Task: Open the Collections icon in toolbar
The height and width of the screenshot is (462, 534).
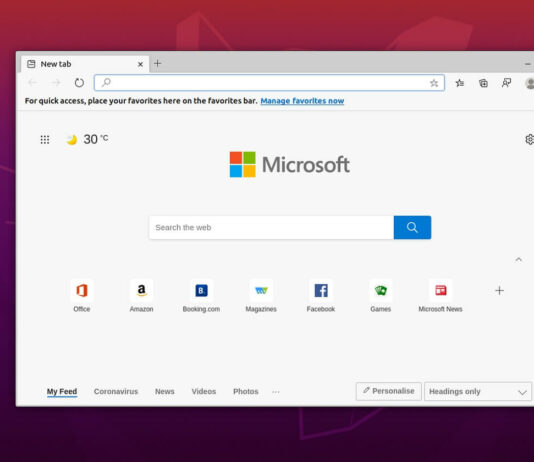Action: click(483, 83)
